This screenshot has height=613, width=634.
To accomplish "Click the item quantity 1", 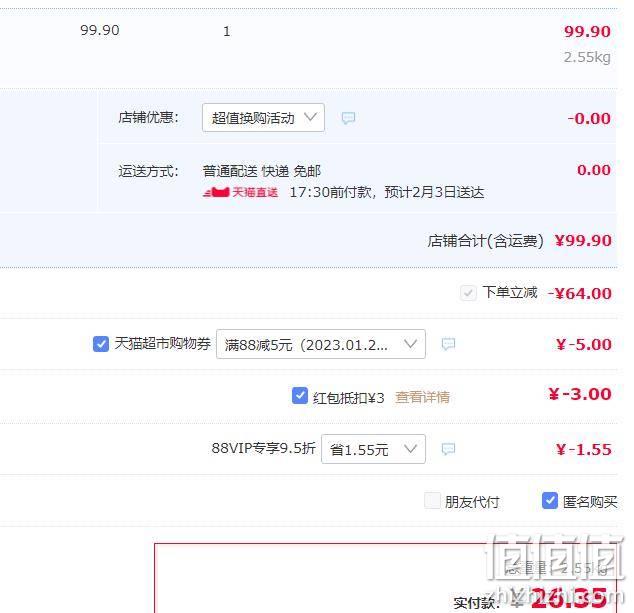I will [226, 31].
